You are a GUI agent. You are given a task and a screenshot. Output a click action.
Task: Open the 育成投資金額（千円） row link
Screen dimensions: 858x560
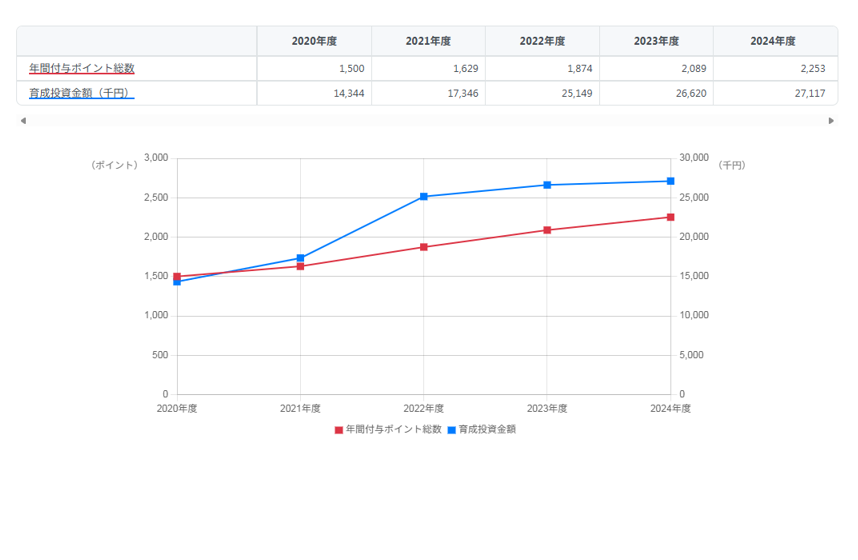80,93
